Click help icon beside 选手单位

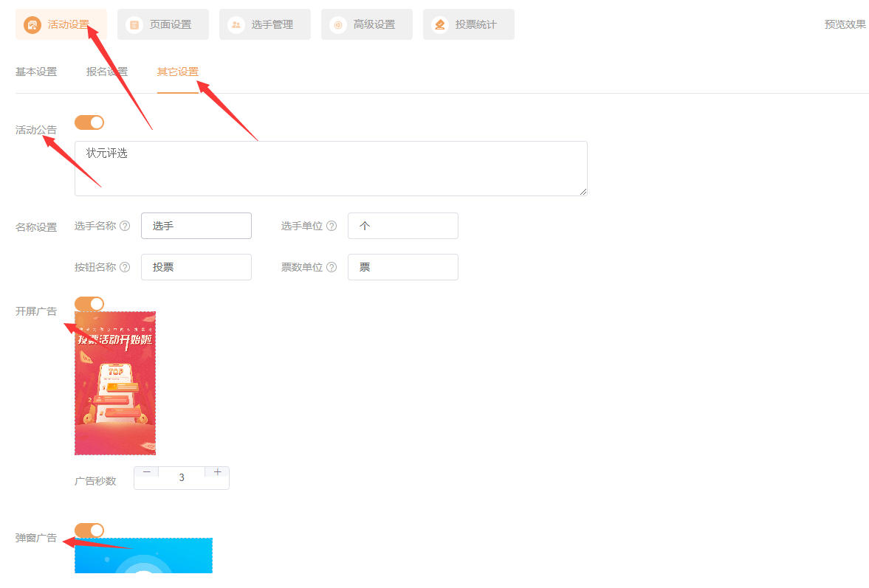(332, 226)
